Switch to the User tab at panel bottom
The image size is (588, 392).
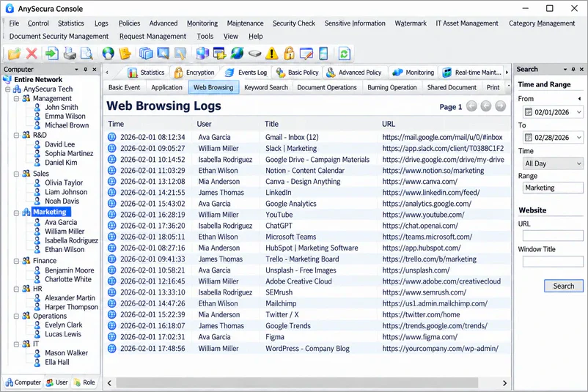(57, 382)
